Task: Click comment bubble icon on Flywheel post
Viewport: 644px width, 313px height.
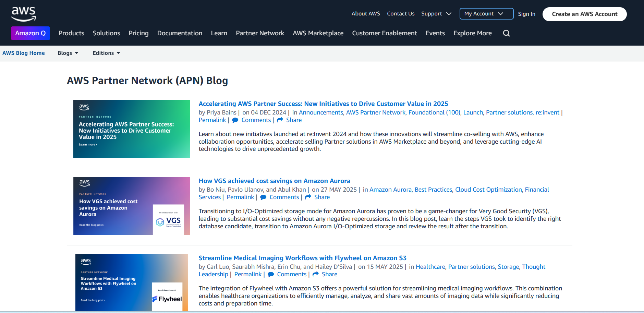Action: [x=271, y=275]
